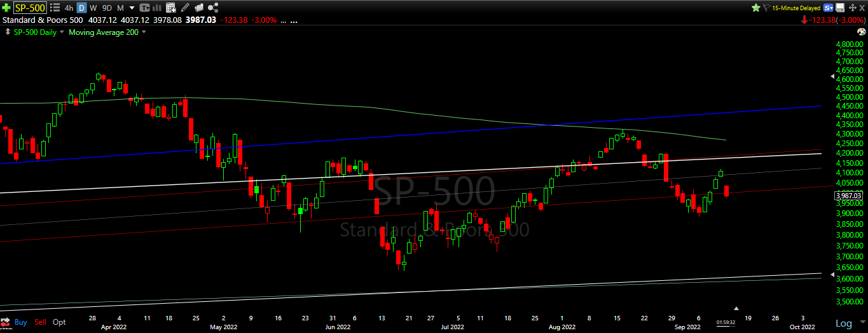Open the watchlist list icon beside SP-500
Screen dimensions: 868x333
tap(55, 8)
